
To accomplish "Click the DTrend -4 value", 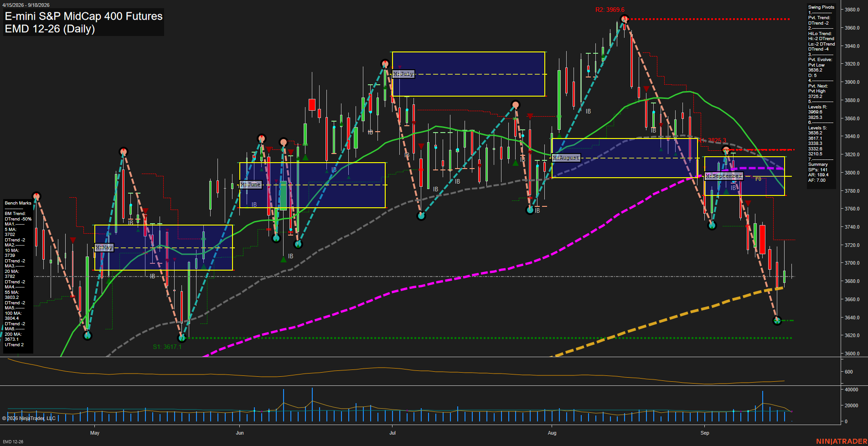I will pyautogui.click(x=819, y=49).
